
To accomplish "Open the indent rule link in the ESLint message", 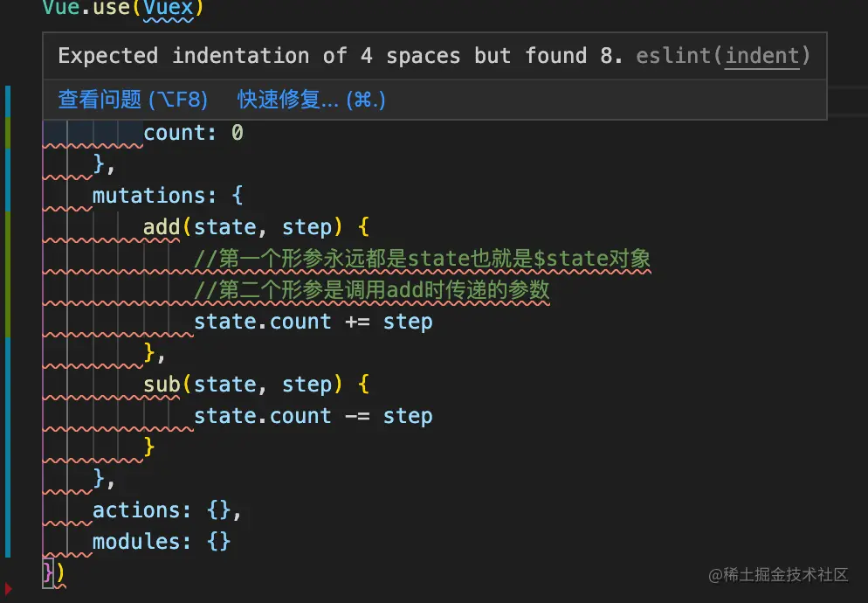I will tap(761, 57).
